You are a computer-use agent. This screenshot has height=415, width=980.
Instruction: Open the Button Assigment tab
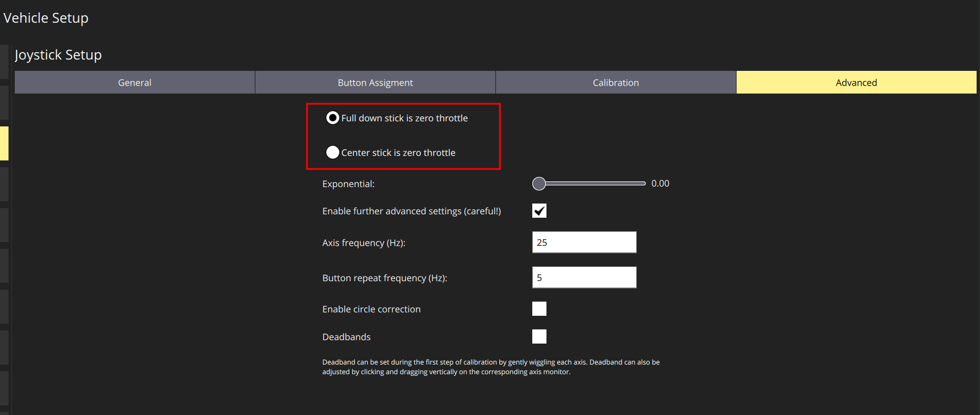pyautogui.click(x=375, y=83)
